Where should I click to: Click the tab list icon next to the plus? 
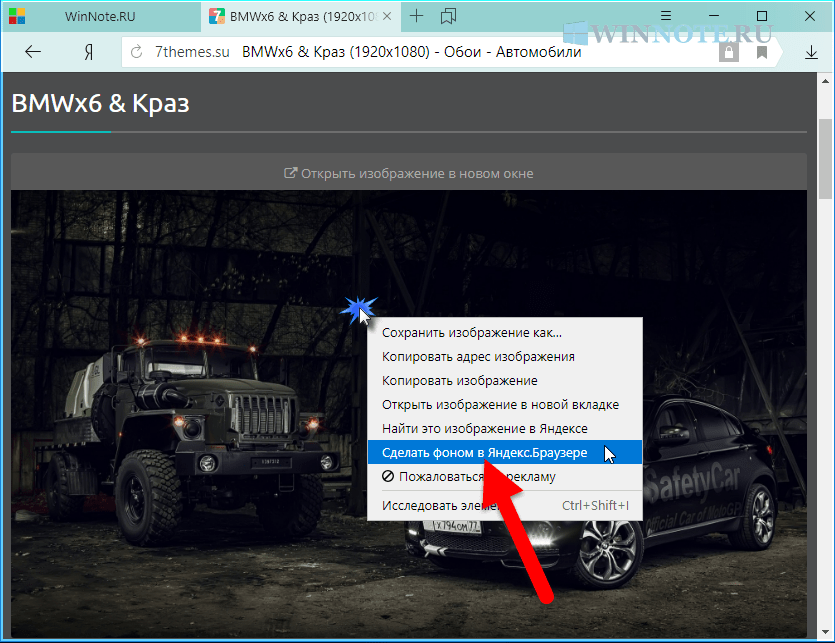(448, 16)
